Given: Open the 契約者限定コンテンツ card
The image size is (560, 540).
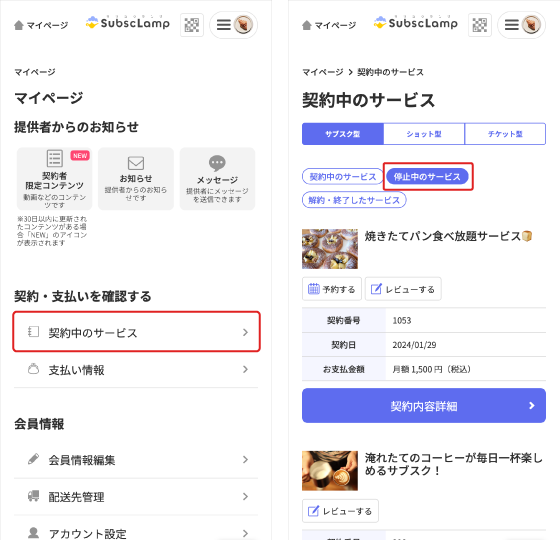Looking at the screenshot, I should (55, 179).
